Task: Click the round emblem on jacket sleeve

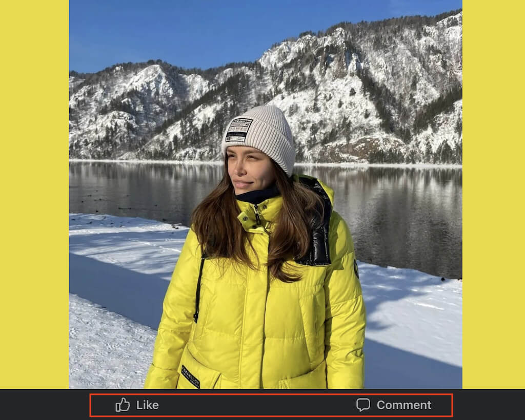Action: coord(356,268)
